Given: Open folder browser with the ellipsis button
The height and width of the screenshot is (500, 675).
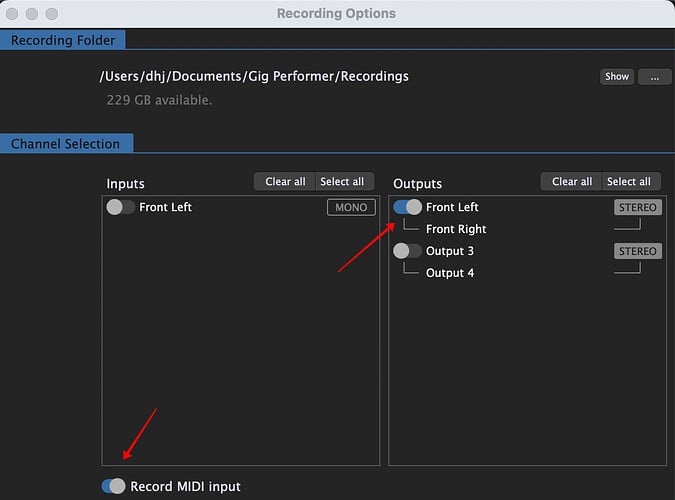Looking at the screenshot, I should [654, 77].
